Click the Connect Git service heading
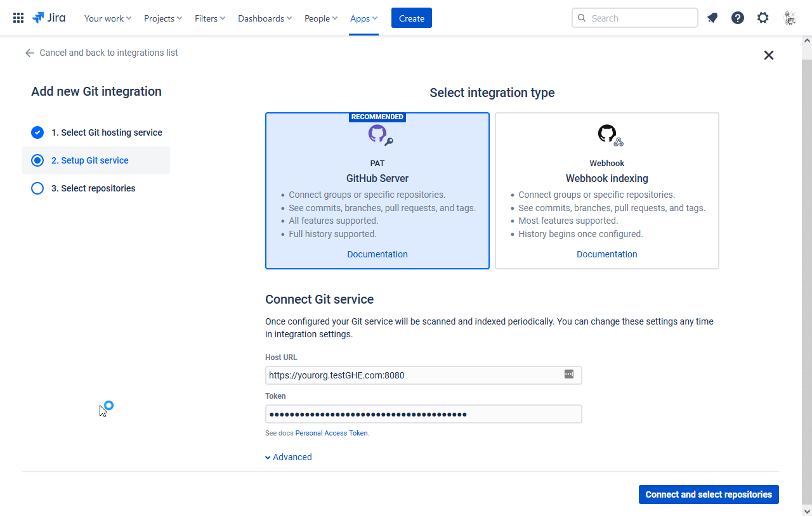 pos(319,299)
